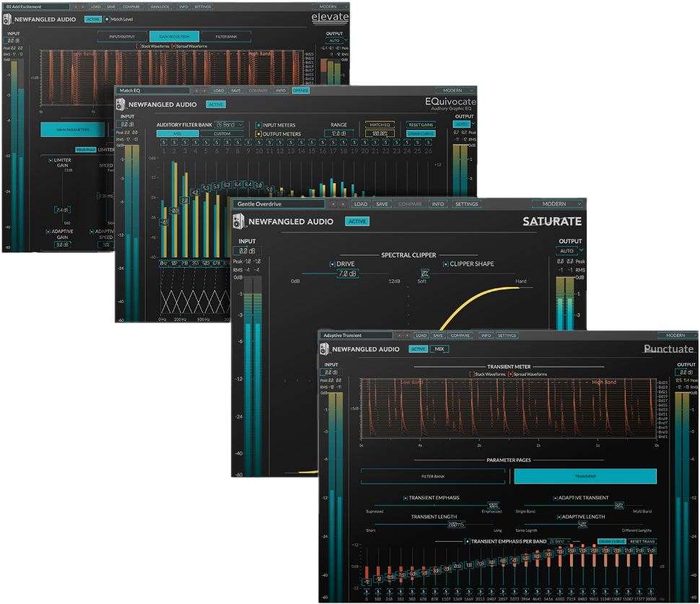700x604 pixels.
Task: Click the Transient Length slider handle
Action: click(456, 525)
